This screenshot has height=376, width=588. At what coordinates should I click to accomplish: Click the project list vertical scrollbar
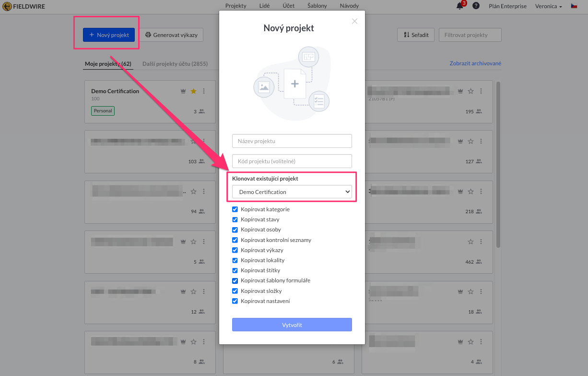[x=498, y=165]
